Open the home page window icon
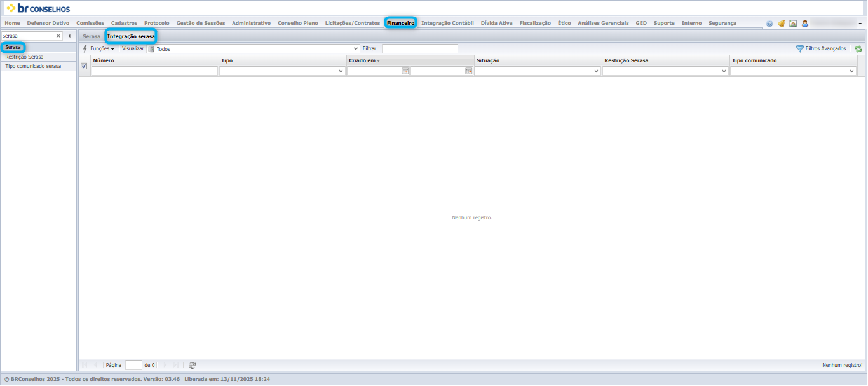The height and width of the screenshot is (386, 868). (x=793, y=24)
